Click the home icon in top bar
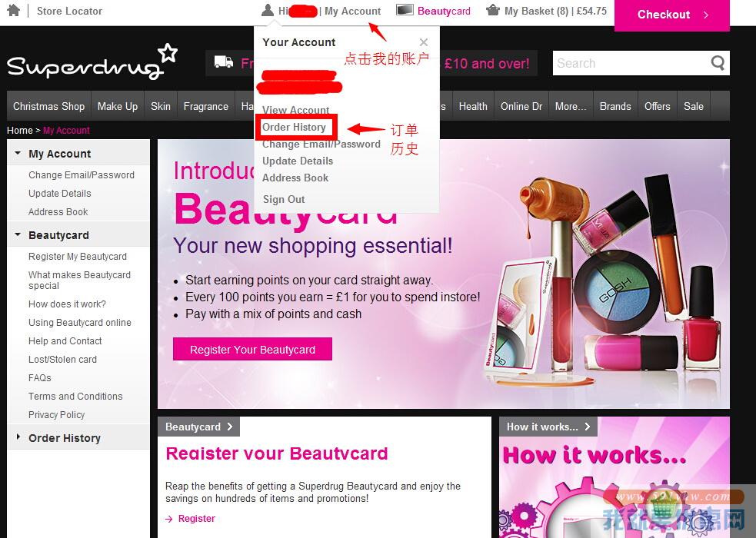756x538 pixels. 14,10
